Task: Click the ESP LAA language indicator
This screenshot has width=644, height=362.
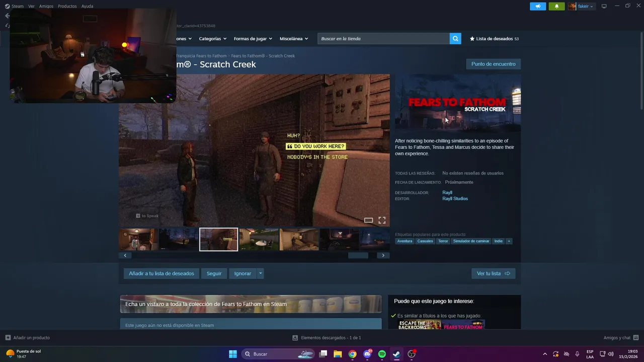Action: click(x=590, y=354)
